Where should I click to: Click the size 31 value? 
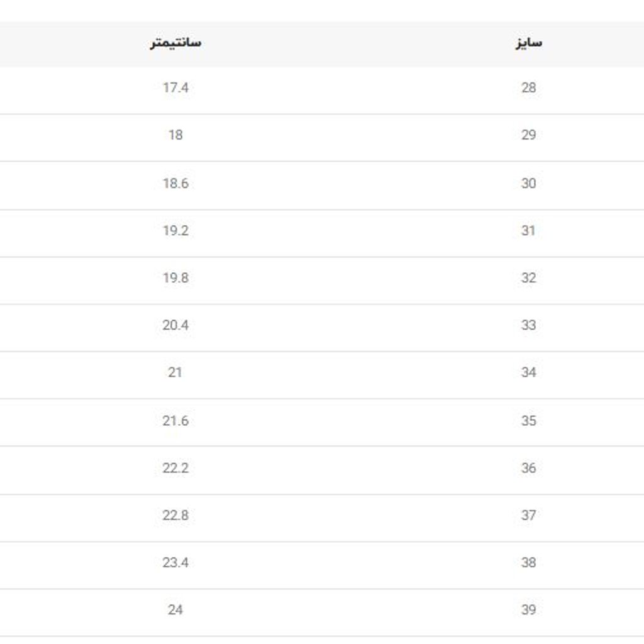click(528, 231)
